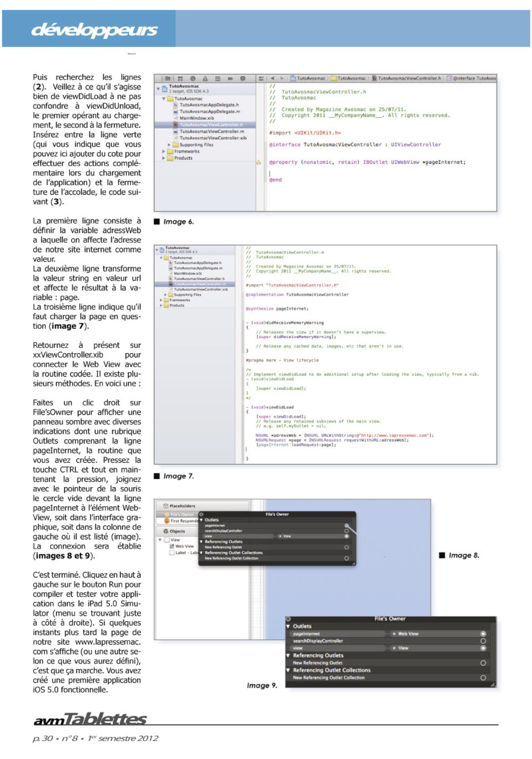Remove the Web View connection with its x
This screenshot has width=532, height=759.
pyautogui.click(x=394, y=634)
